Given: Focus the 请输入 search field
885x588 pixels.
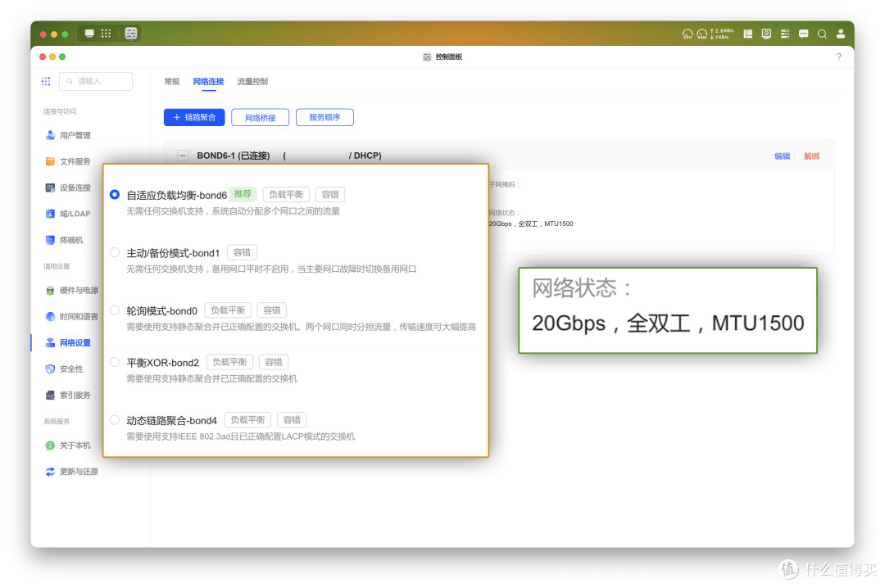Looking at the screenshot, I should pyautogui.click(x=96, y=81).
